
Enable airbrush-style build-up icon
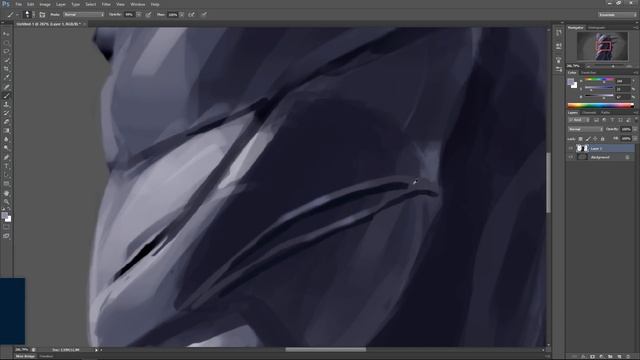pyautogui.click(x=191, y=14)
